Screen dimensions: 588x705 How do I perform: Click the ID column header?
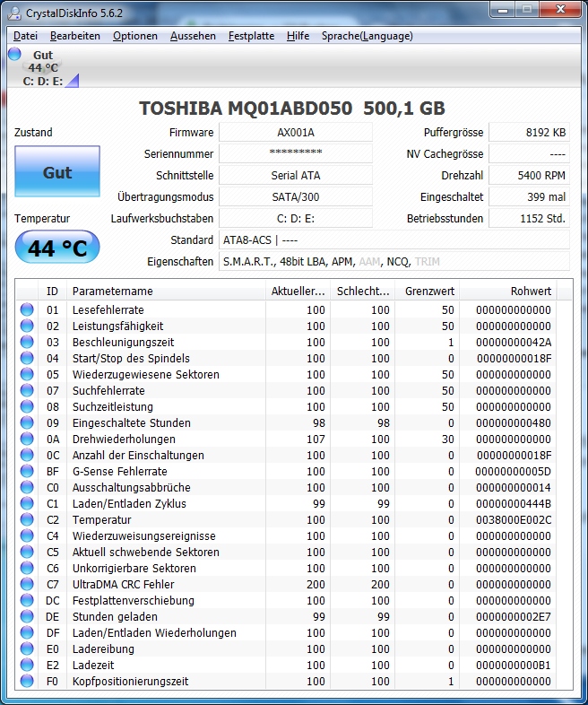click(52, 292)
